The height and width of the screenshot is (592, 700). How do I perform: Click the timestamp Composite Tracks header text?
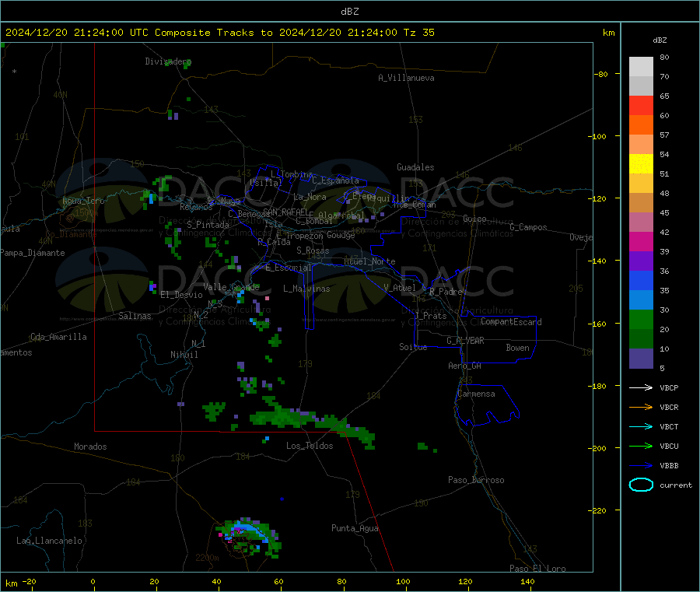(x=219, y=33)
